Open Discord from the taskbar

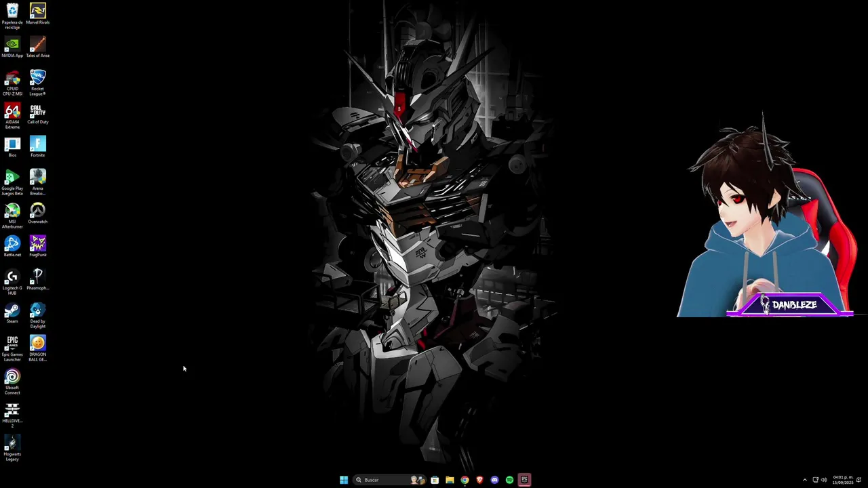494,480
